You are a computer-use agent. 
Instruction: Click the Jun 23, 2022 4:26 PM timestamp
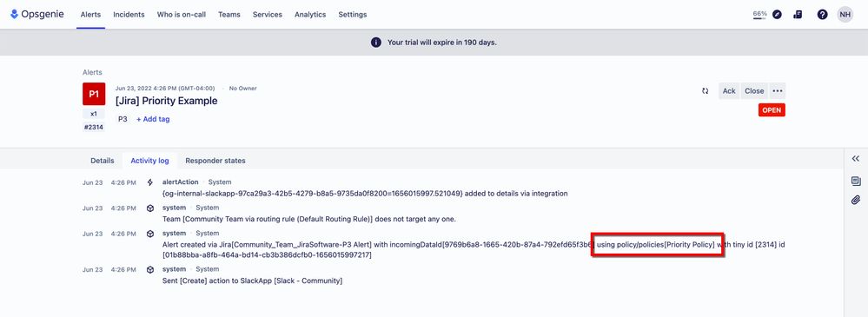click(165, 89)
